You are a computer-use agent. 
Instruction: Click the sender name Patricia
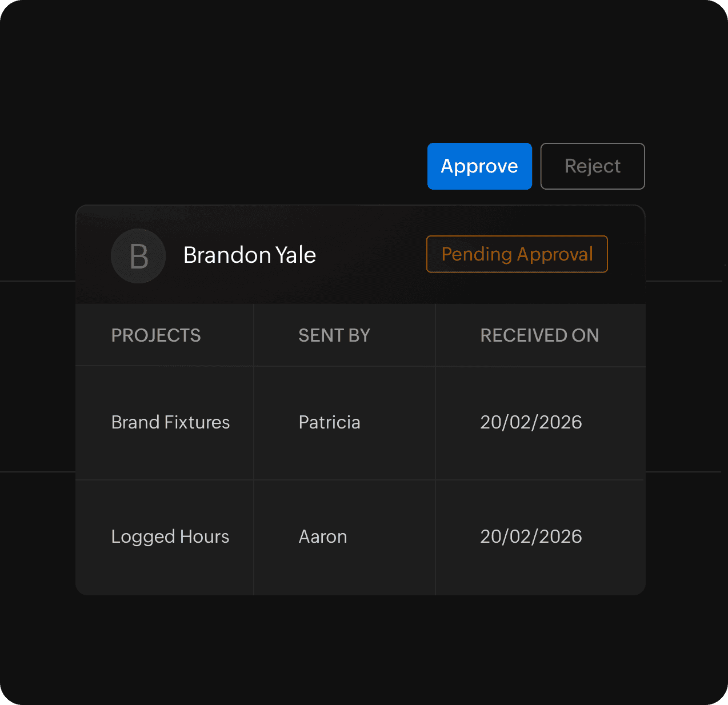pyautogui.click(x=329, y=422)
